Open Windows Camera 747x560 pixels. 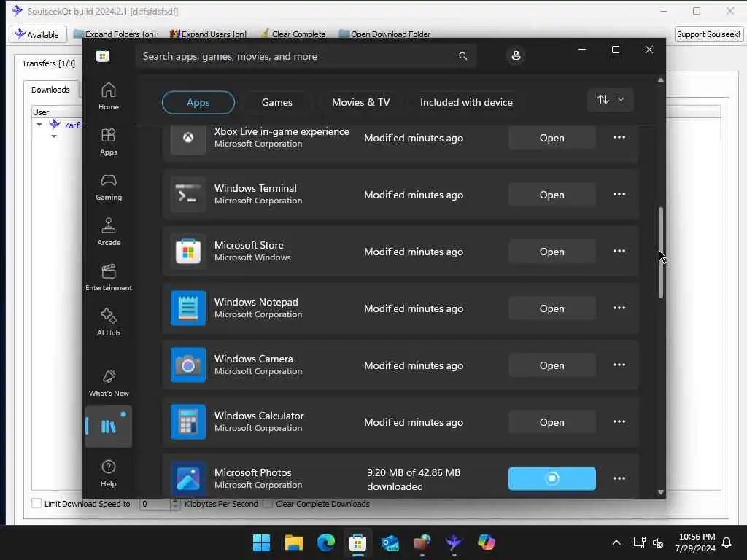point(551,365)
